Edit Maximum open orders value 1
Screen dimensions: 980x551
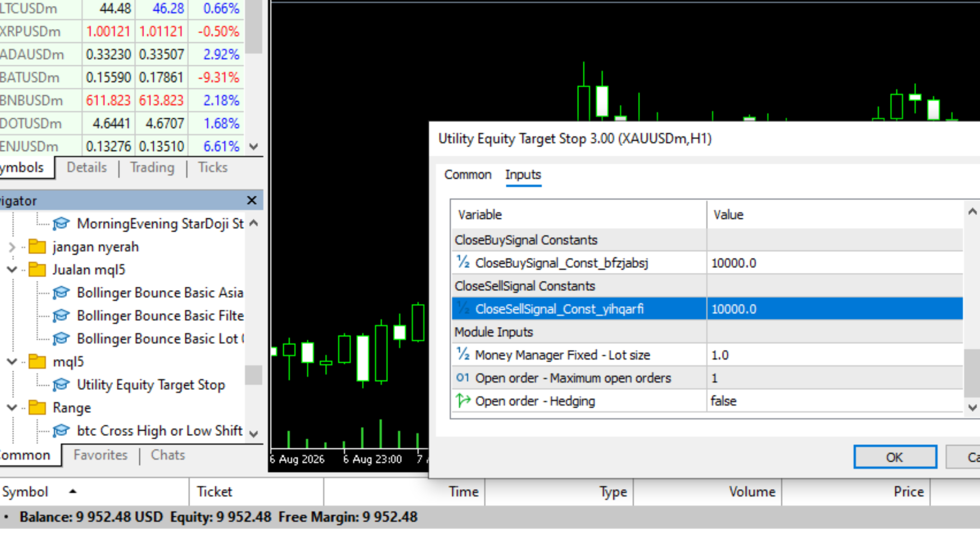pos(835,378)
